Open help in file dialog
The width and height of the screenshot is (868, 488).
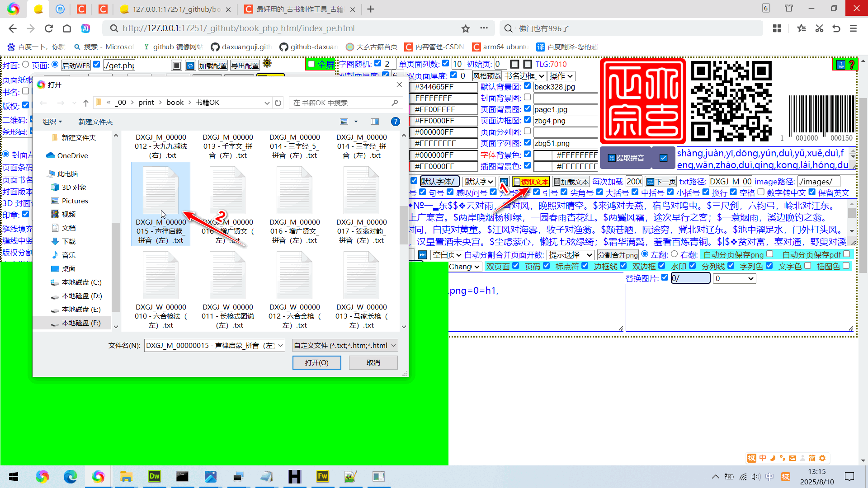tap(395, 122)
